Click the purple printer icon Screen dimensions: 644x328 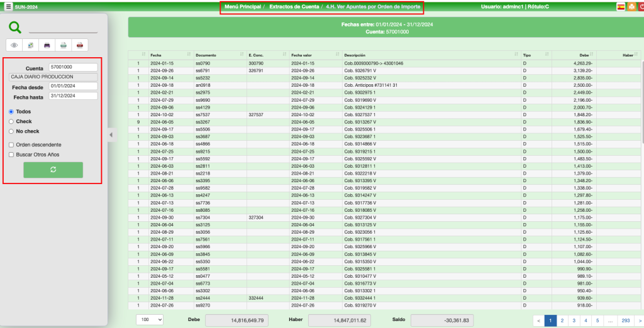point(47,45)
